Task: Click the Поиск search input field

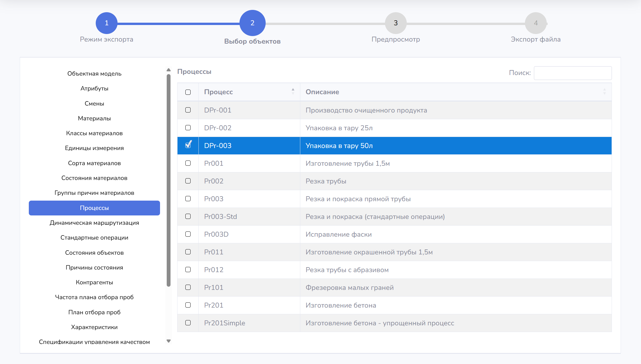Action: click(572, 73)
